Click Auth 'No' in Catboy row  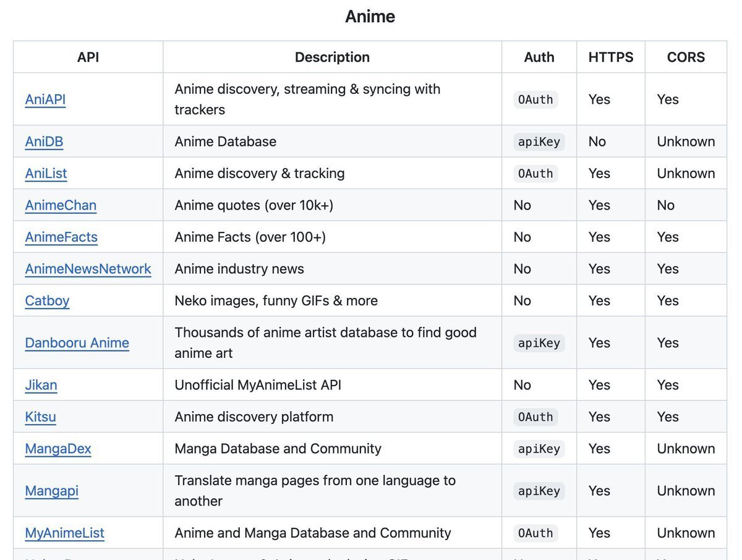[x=522, y=301]
